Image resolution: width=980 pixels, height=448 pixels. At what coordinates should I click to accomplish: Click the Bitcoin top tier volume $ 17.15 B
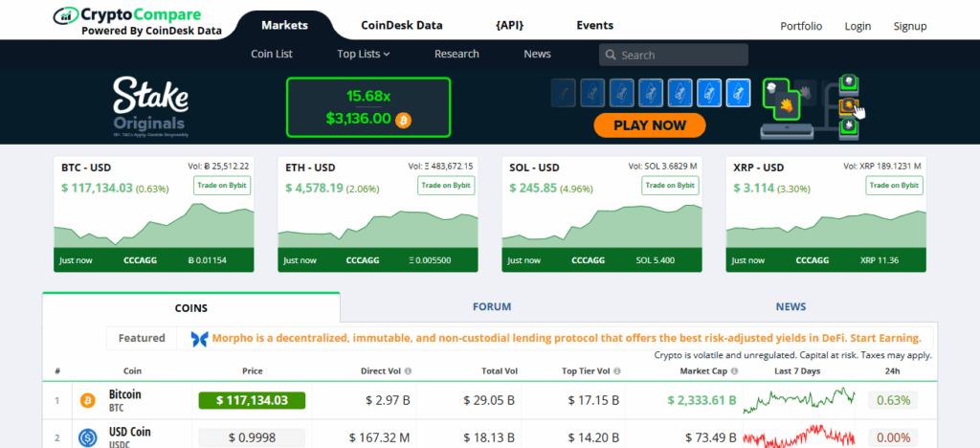coord(593,400)
